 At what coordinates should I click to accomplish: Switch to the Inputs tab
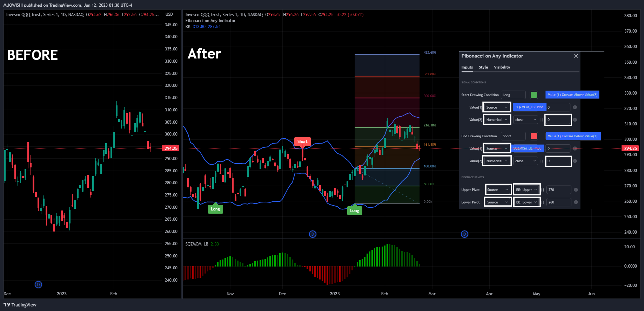(467, 67)
